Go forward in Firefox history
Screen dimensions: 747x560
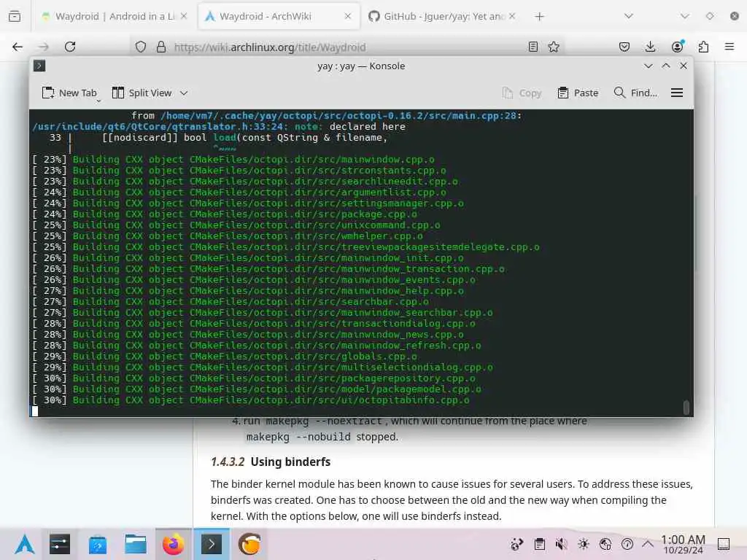43,47
